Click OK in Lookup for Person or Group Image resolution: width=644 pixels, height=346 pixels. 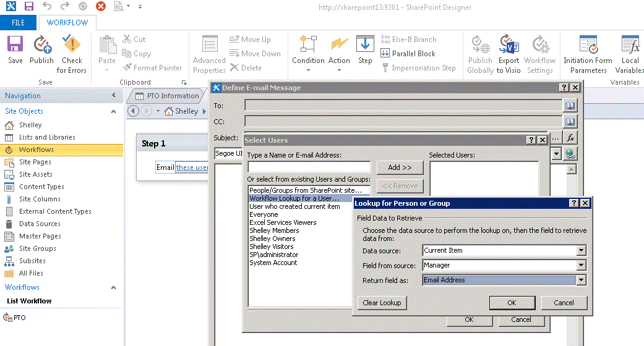click(512, 303)
